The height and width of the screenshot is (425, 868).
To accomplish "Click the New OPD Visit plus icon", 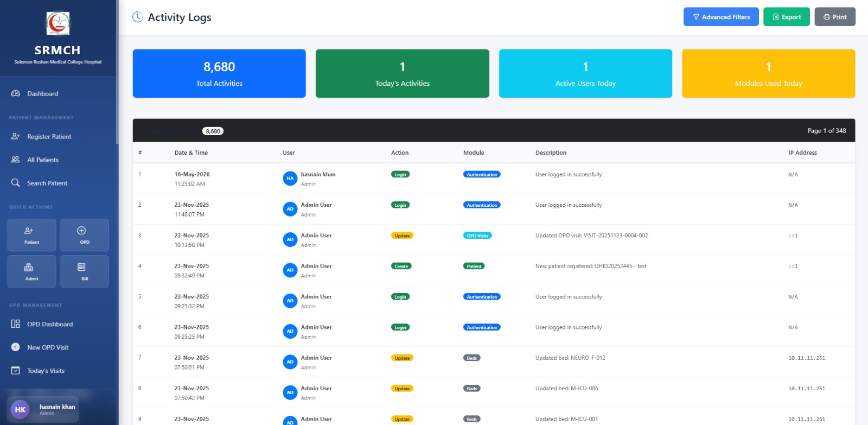I will [16, 347].
